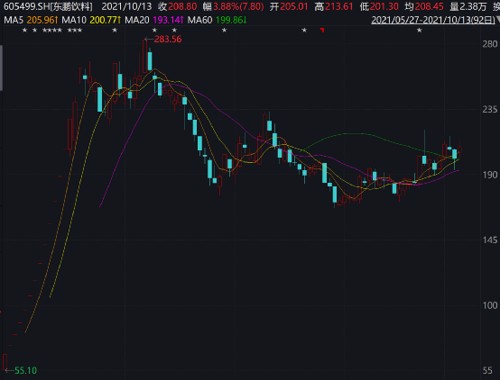Click the arrow pointing to the 283.56 high

[x=149, y=39]
